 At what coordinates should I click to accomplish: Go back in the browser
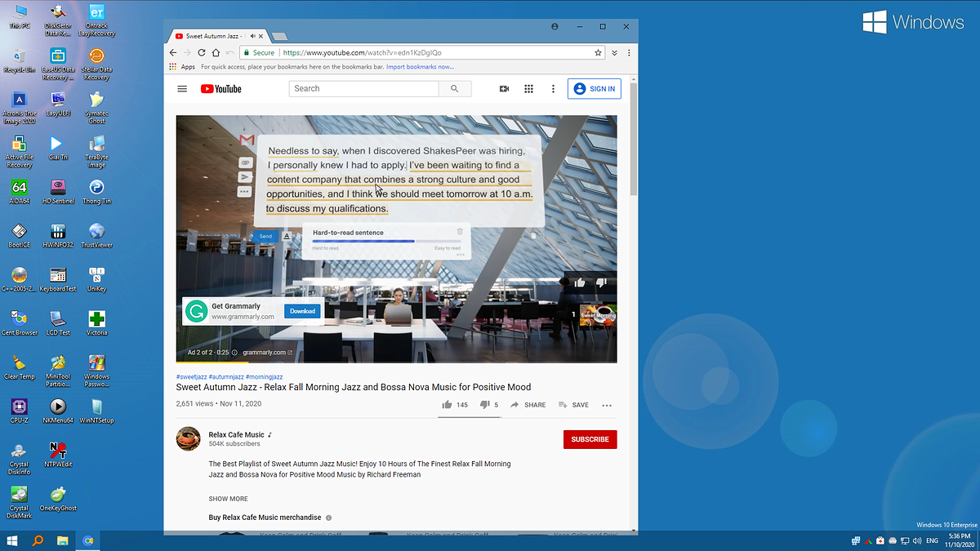pyautogui.click(x=173, y=52)
